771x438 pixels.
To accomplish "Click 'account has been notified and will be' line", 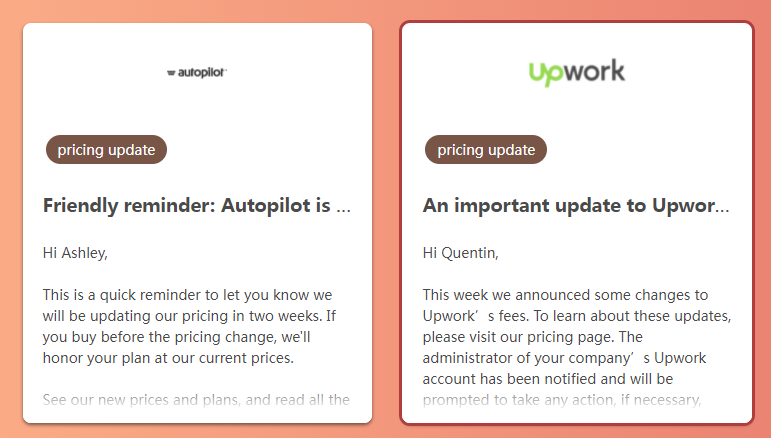I will coord(548,379).
